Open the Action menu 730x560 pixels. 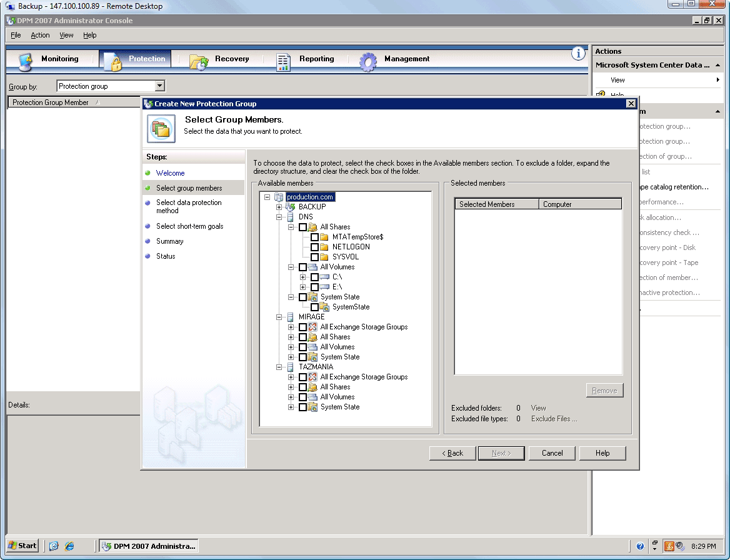tap(40, 35)
